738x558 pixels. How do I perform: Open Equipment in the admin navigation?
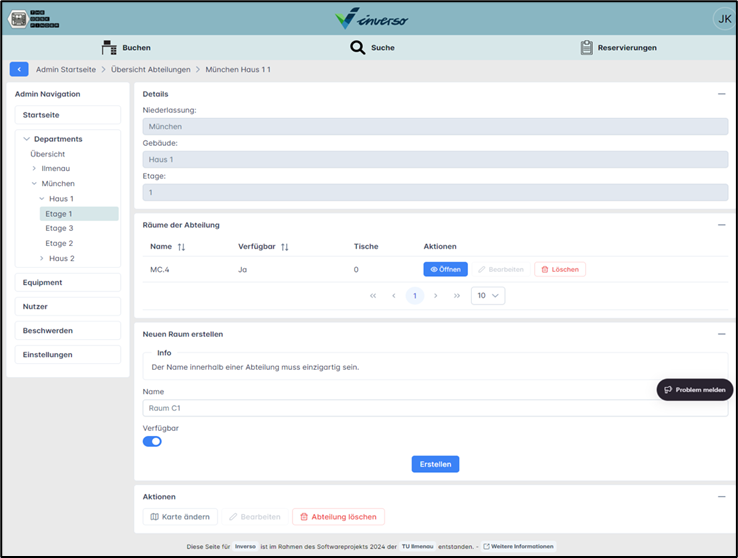[68, 282]
